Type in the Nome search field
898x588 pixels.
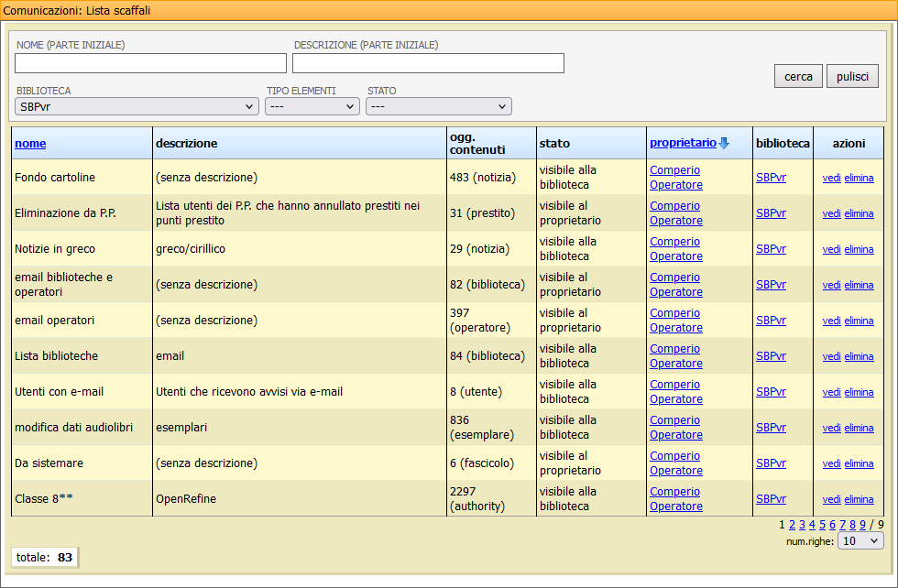click(x=150, y=63)
